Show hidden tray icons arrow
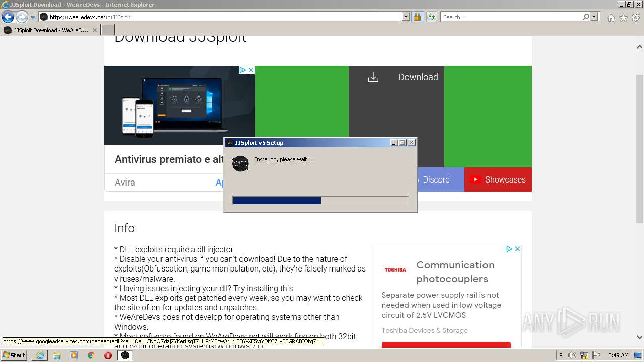The image size is (644, 362). pos(561,355)
